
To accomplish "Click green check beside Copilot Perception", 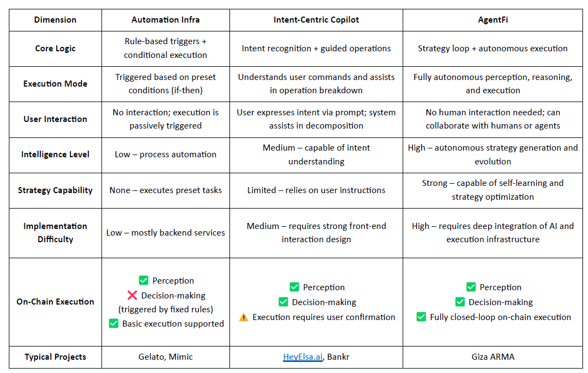I will (295, 287).
